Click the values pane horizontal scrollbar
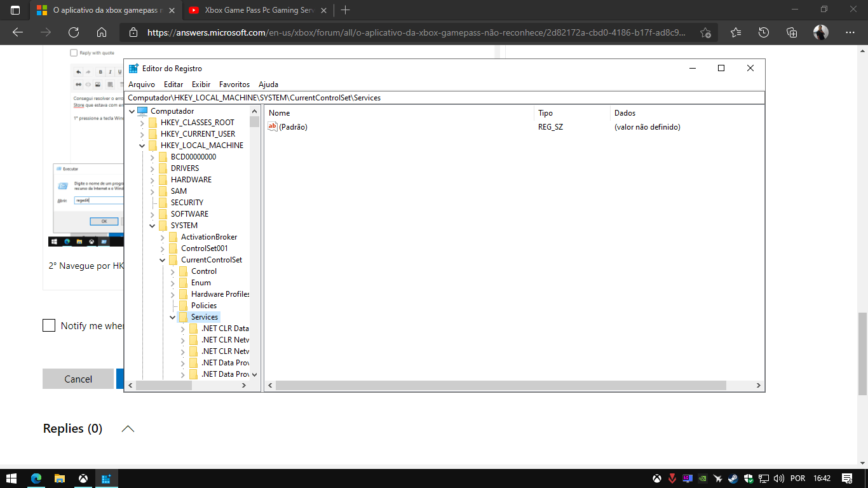The height and width of the screenshot is (488, 868). tap(501, 385)
